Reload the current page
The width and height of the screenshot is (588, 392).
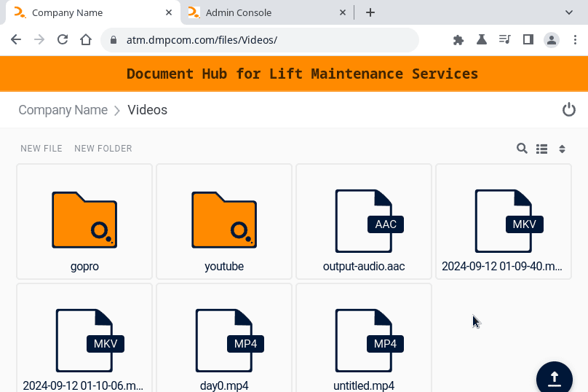click(63, 40)
